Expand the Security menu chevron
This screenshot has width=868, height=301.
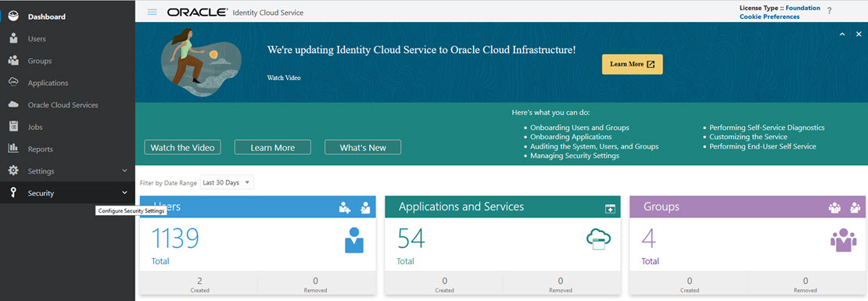(124, 192)
